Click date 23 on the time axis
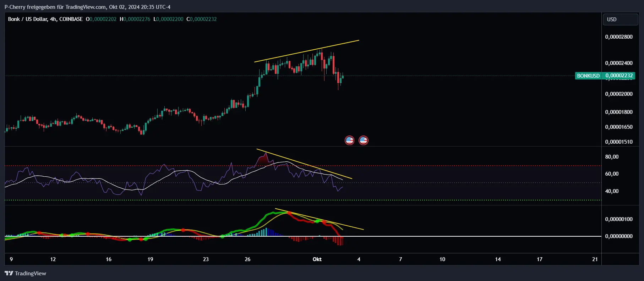 pyautogui.click(x=206, y=259)
